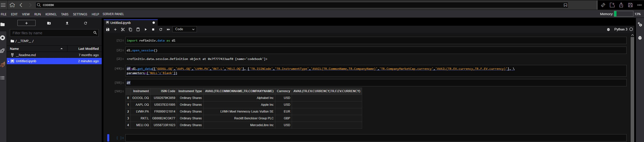Open the VIEW menu
This screenshot has width=644, height=142.
pos(26,14)
